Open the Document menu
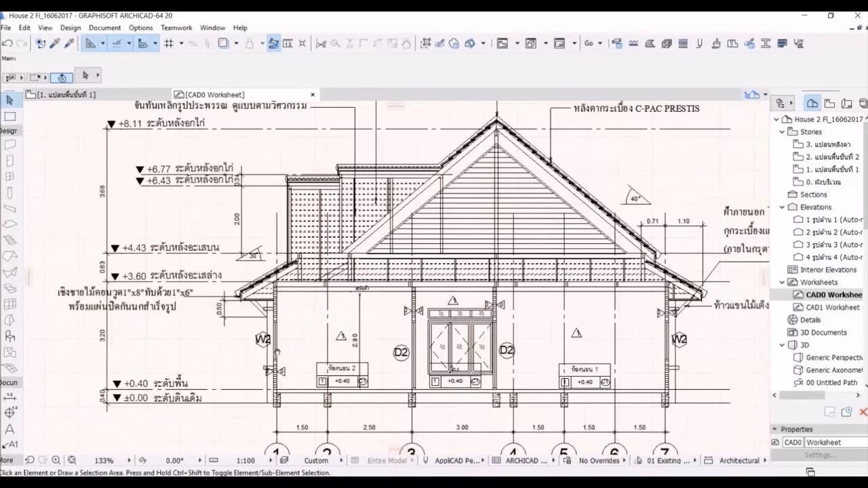Image resolution: width=868 pixels, height=488 pixels. tap(104, 28)
